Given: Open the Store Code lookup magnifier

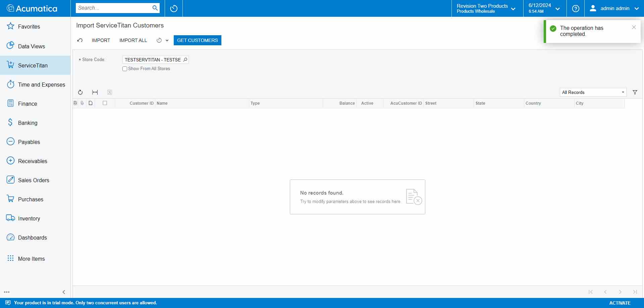Looking at the screenshot, I should 185,60.
